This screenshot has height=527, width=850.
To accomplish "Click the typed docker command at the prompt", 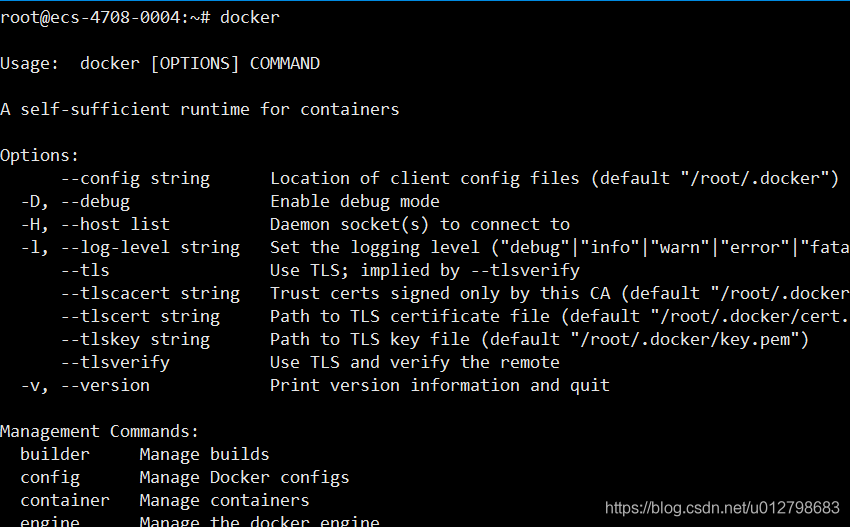I will [x=250, y=17].
